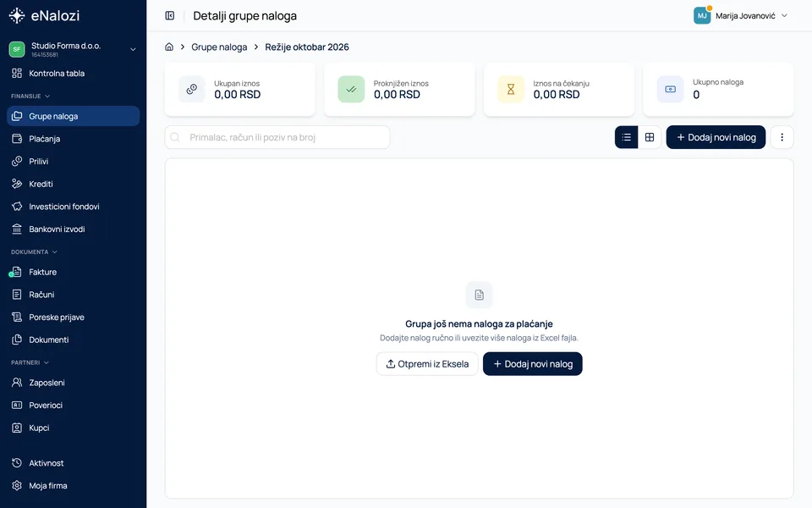Click the empty-state document icon
Viewport: 812px width, 508px height.
tap(479, 295)
